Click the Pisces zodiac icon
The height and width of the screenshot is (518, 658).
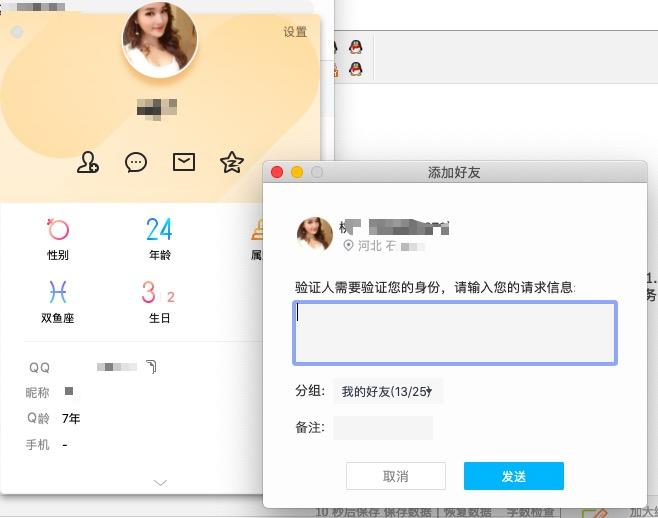click(58, 292)
